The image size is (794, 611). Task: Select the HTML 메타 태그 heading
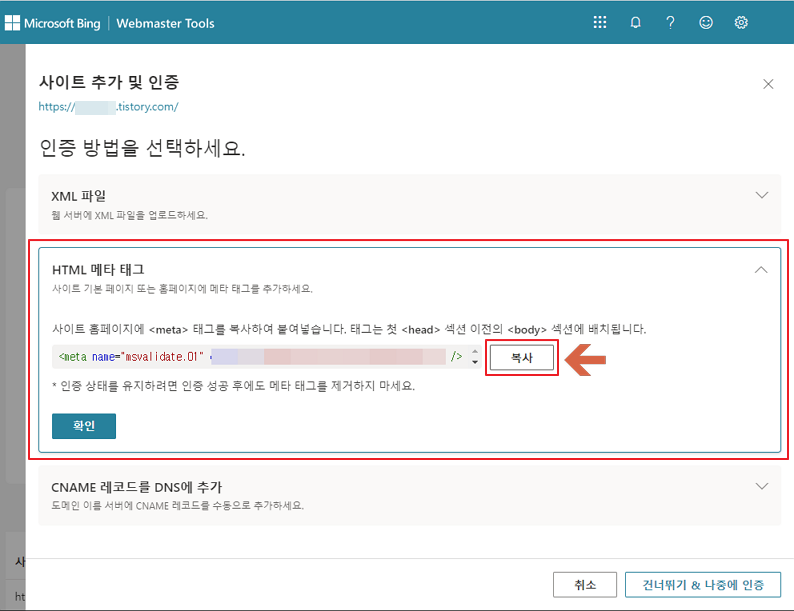tap(98, 270)
